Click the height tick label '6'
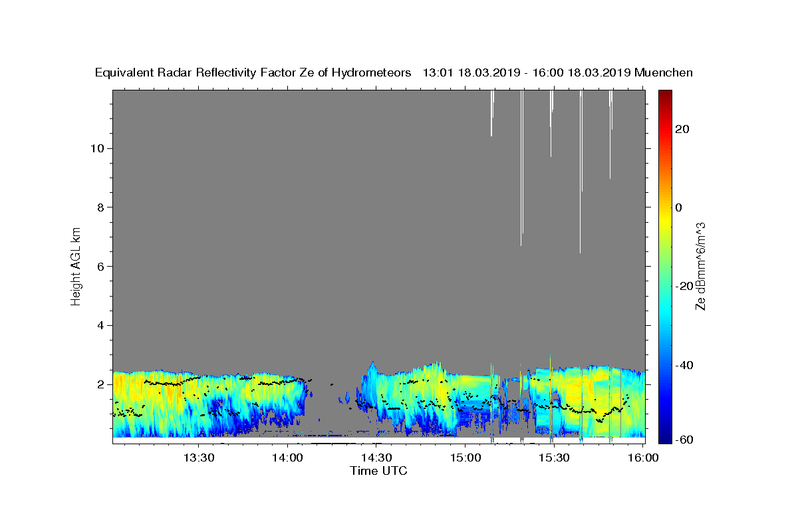The width and height of the screenshot is (798, 532). (x=100, y=267)
